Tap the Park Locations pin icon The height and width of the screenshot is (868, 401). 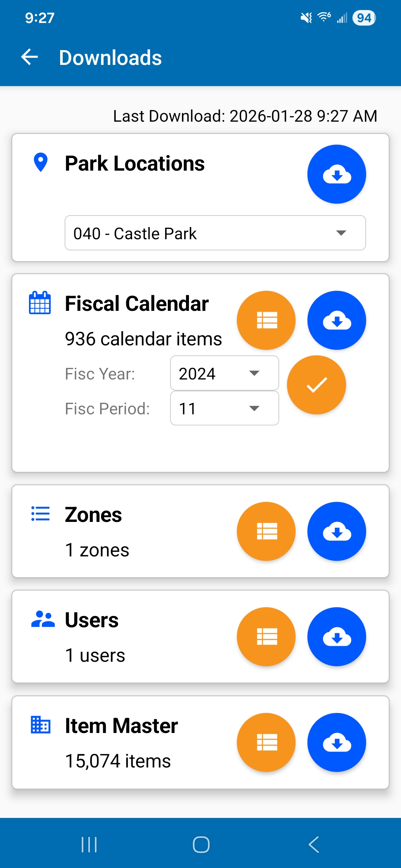[40, 162]
